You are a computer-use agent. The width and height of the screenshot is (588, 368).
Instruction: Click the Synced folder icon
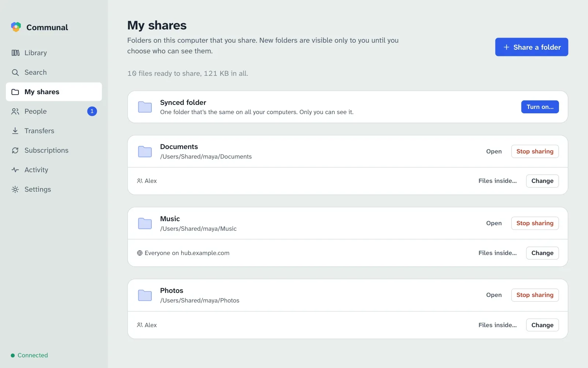[145, 107]
